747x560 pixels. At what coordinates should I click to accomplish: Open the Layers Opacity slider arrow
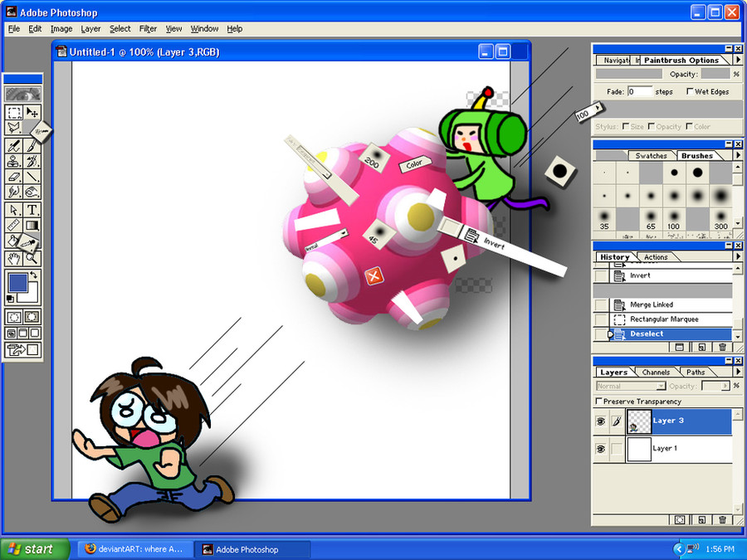coord(725,386)
